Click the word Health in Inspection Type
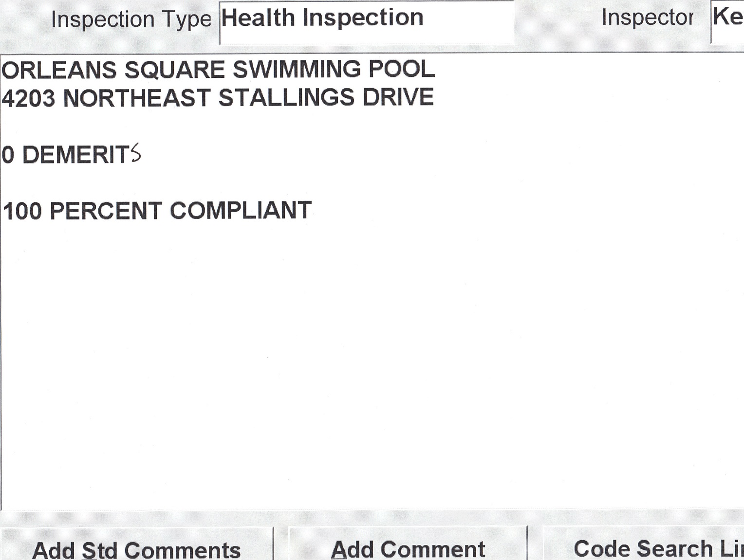 pos(257,18)
